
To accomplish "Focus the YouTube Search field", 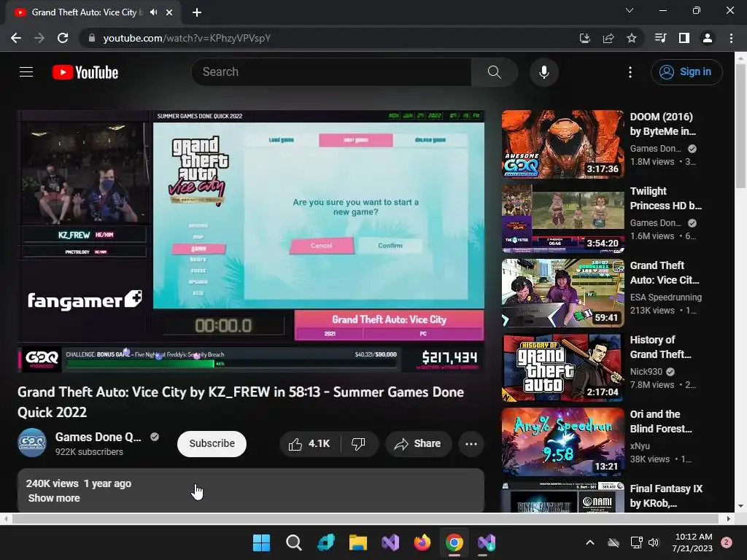I will coord(332,72).
